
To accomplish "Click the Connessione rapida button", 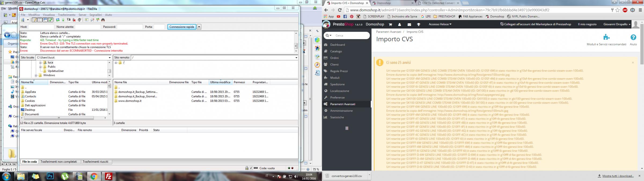I will 182,27.
